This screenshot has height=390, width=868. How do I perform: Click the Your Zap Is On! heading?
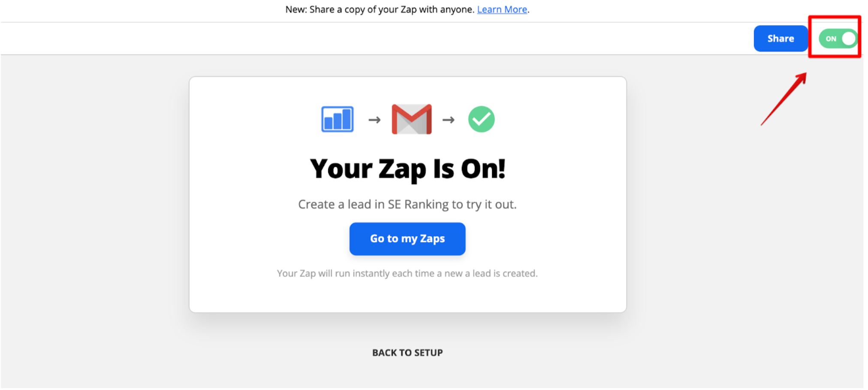coord(408,168)
